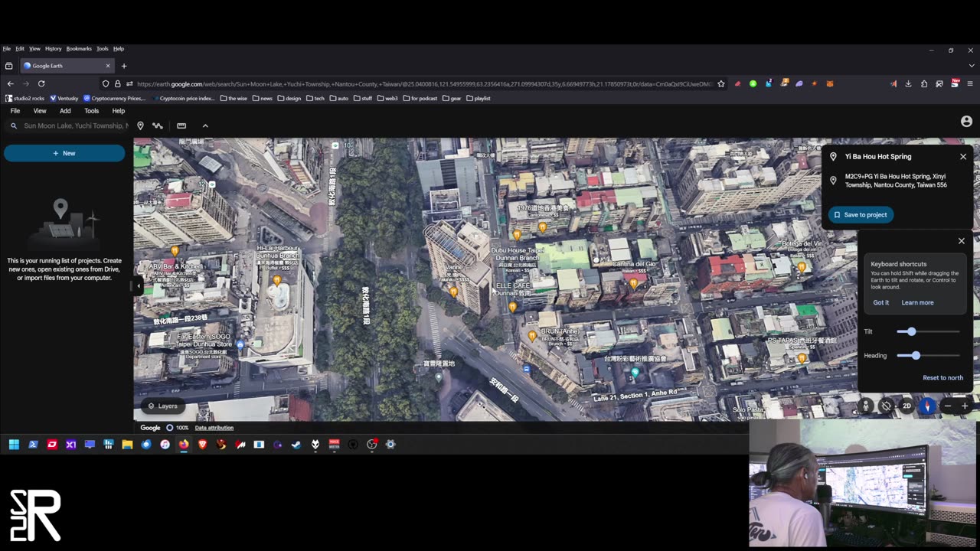Select the draw path or polygon tool
The width and height of the screenshot is (980, 551).
tap(158, 126)
